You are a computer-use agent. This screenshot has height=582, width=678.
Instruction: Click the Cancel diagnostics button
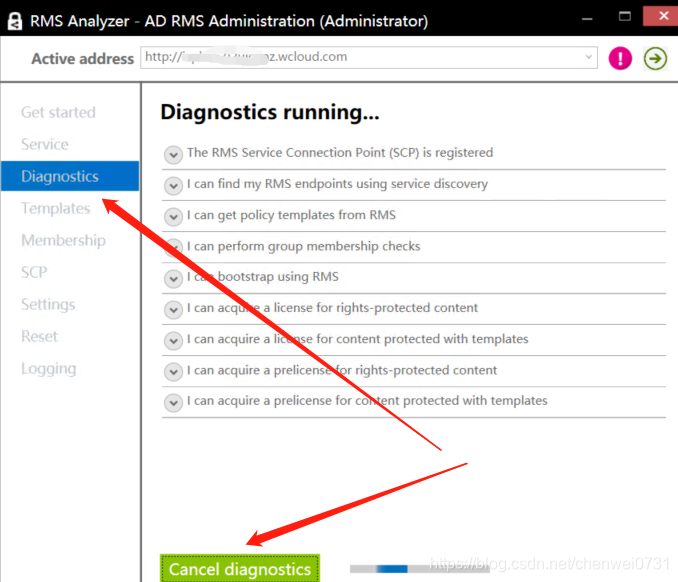[240, 569]
